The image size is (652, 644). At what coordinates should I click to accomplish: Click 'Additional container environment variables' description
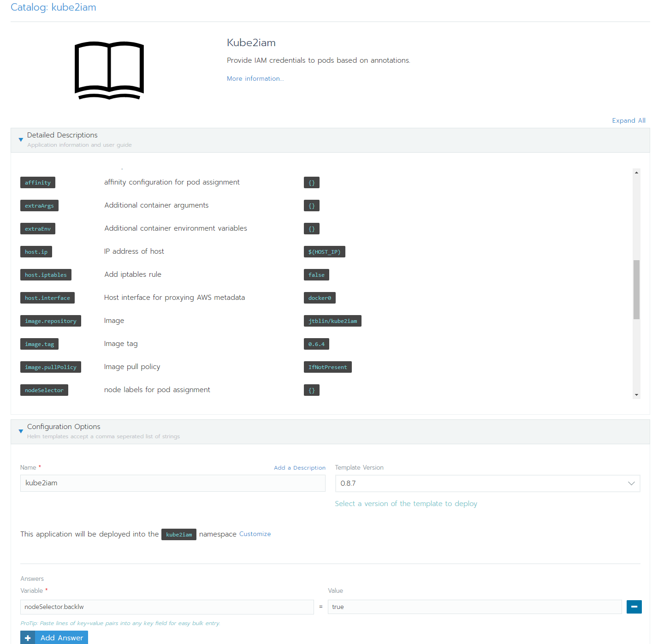(x=176, y=228)
